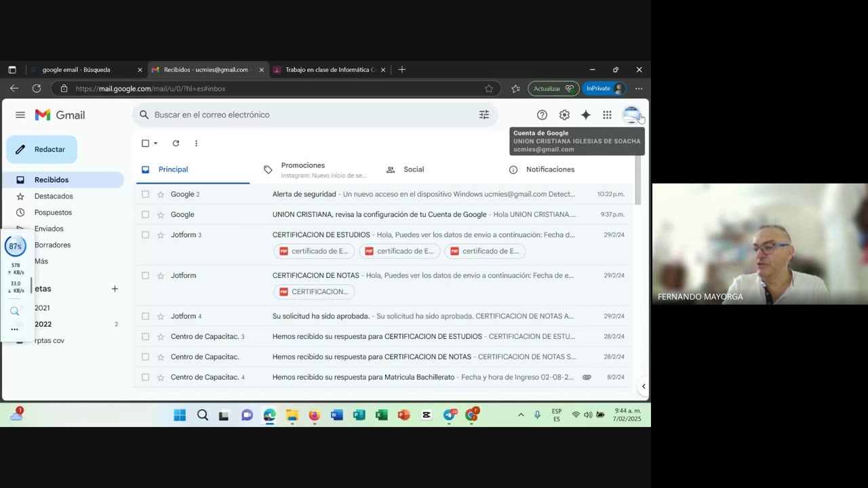Tick the select all messages checkbox
This screenshot has height=488, width=868.
click(x=145, y=143)
